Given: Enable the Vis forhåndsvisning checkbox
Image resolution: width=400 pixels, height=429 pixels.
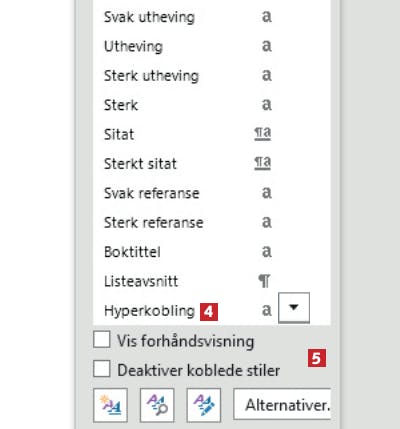Looking at the screenshot, I should [x=102, y=340].
